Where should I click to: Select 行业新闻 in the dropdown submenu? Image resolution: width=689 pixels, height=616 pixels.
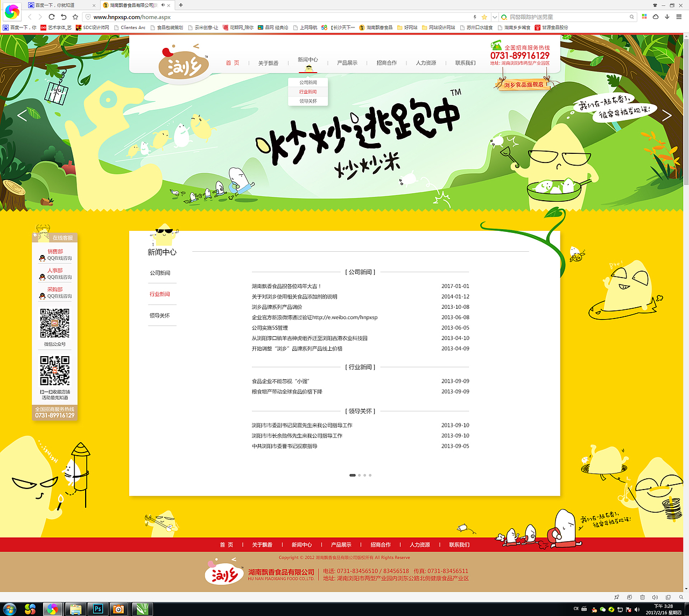click(308, 92)
